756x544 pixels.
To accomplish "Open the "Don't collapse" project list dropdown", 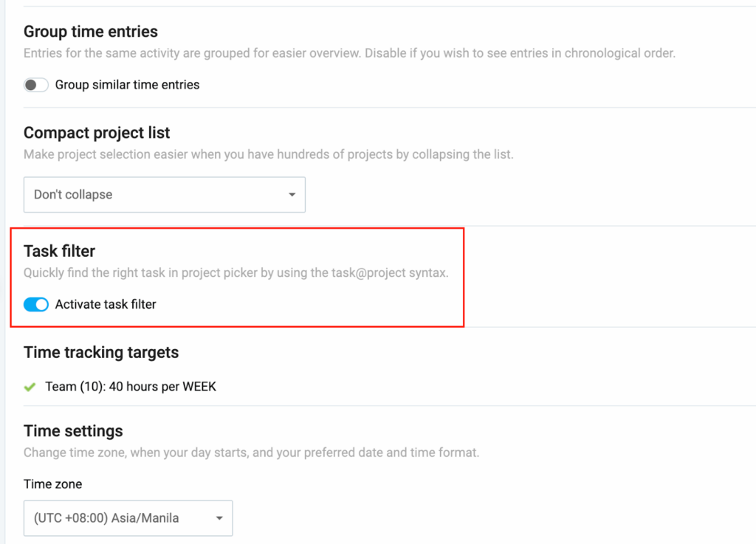I will point(164,195).
